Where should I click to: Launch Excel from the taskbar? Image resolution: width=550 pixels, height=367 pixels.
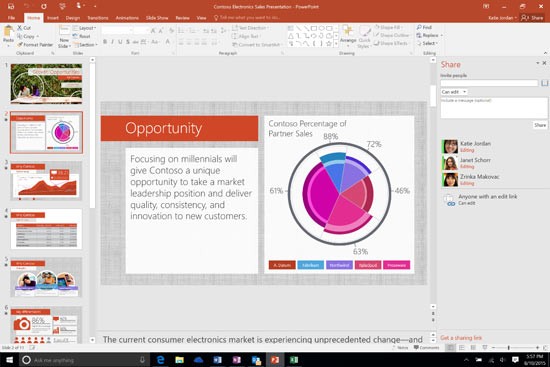point(294,360)
